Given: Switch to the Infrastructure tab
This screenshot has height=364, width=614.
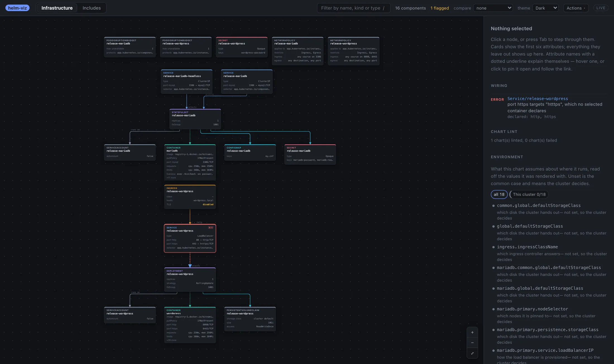Looking at the screenshot, I should [x=57, y=8].
